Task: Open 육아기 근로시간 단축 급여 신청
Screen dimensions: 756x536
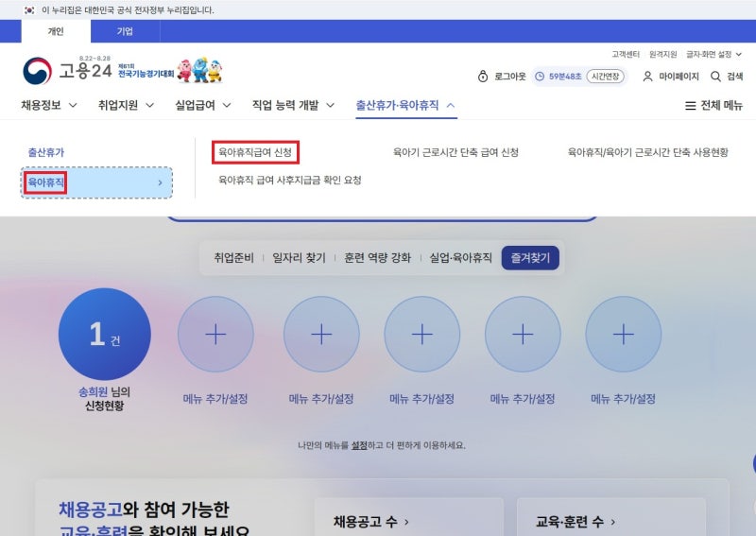Action: point(455,152)
